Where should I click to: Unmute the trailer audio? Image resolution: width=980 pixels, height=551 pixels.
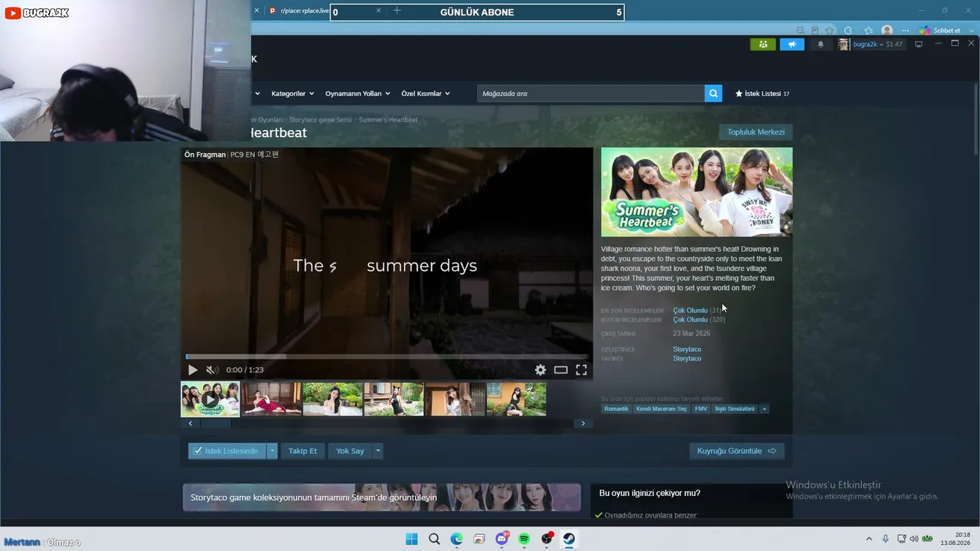(x=212, y=370)
